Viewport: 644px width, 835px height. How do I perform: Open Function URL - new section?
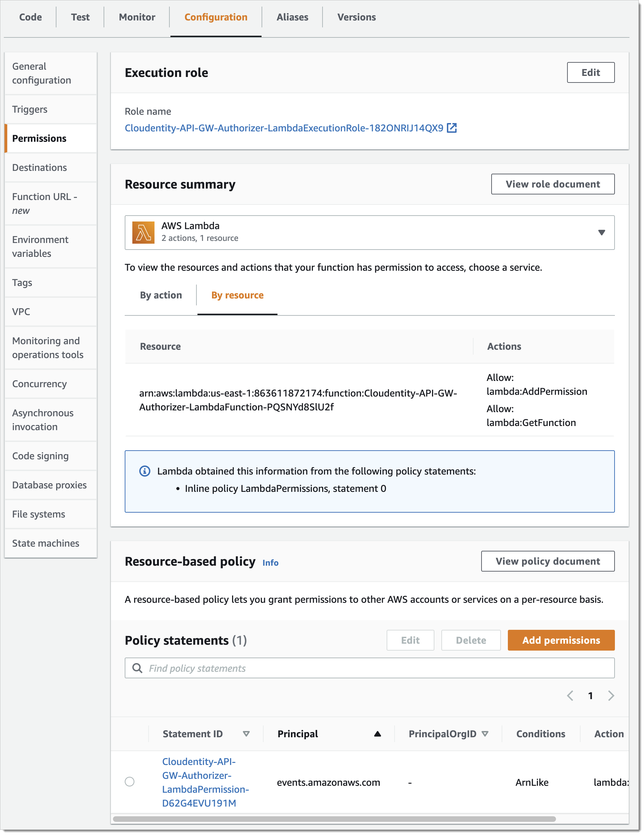click(51, 203)
